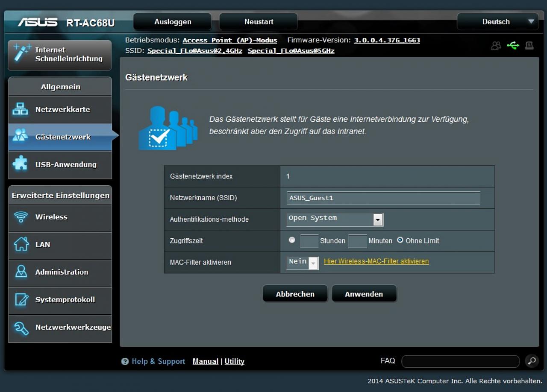Click the guest clients status icon

496,45
